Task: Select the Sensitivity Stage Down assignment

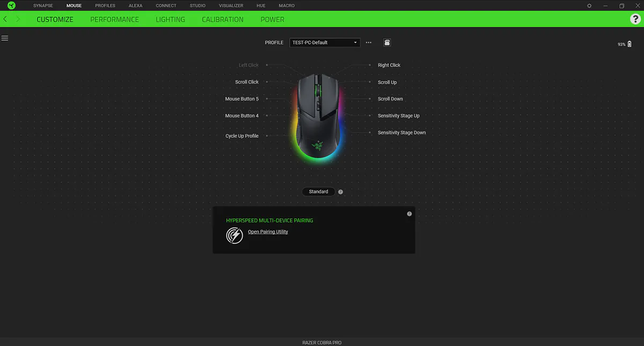Action: [x=402, y=132]
